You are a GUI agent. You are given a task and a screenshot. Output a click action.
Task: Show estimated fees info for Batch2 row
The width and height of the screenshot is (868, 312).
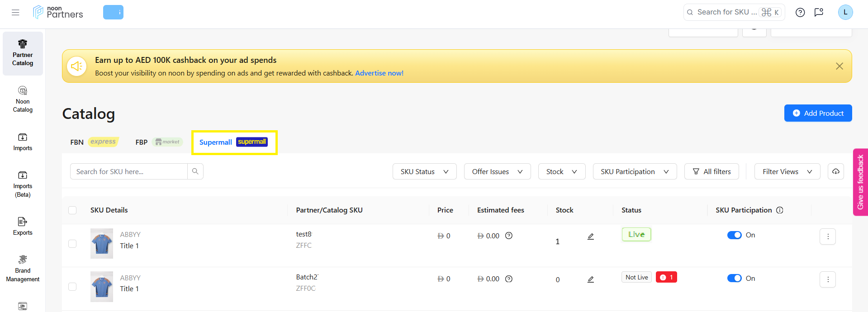[509, 279]
